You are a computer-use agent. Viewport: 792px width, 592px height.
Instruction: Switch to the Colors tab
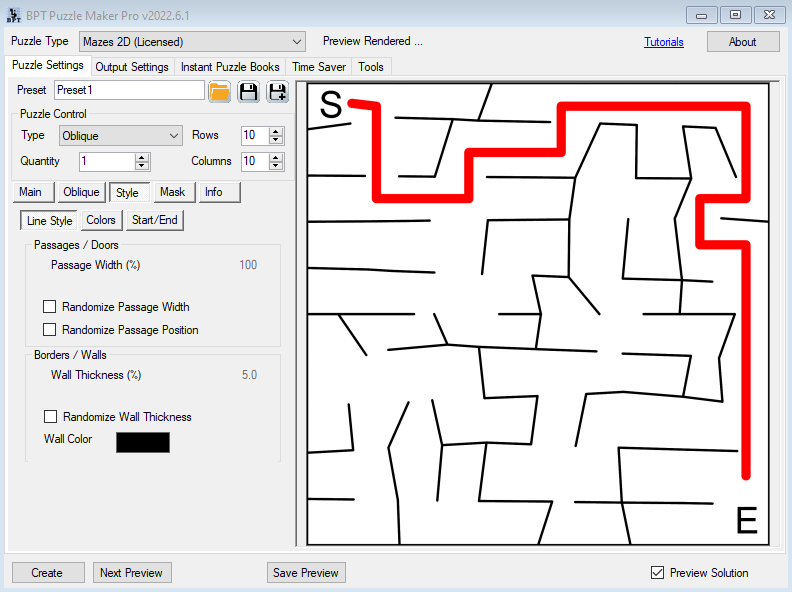(x=101, y=220)
